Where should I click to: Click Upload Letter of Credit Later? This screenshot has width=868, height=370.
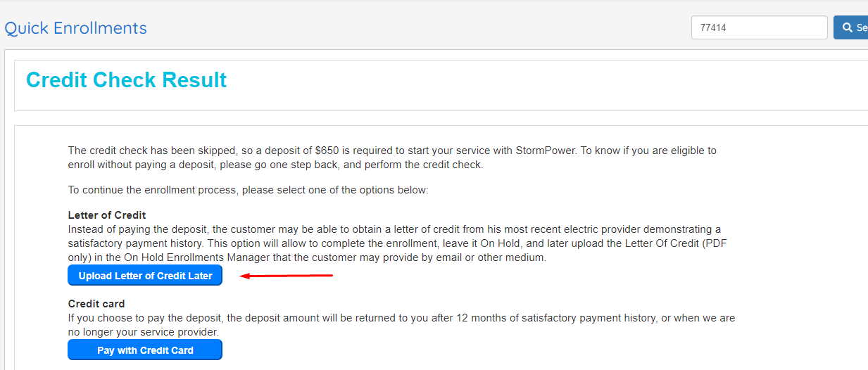[x=145, y=276]
